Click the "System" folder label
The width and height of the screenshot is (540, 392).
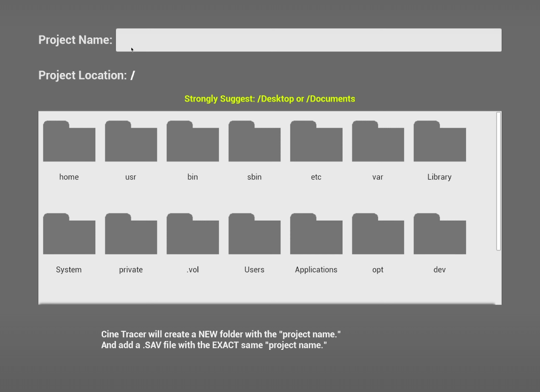(x=69, y=269)
